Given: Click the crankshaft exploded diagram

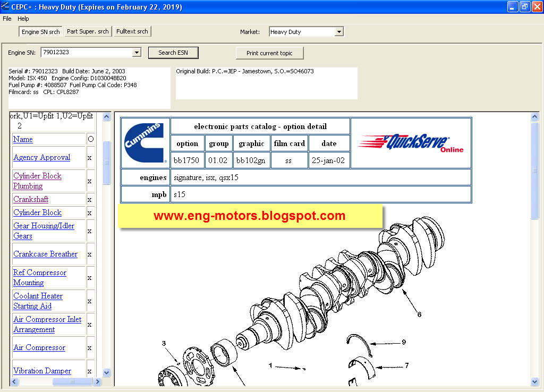Looking at the screenshot, I should click(302, 302).
